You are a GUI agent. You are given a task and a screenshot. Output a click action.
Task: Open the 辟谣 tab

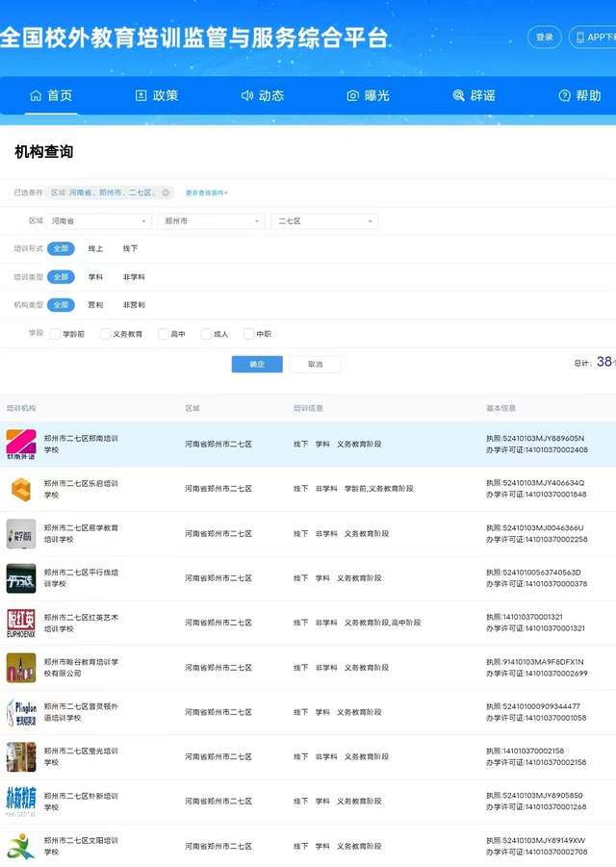tap(475, 95)
